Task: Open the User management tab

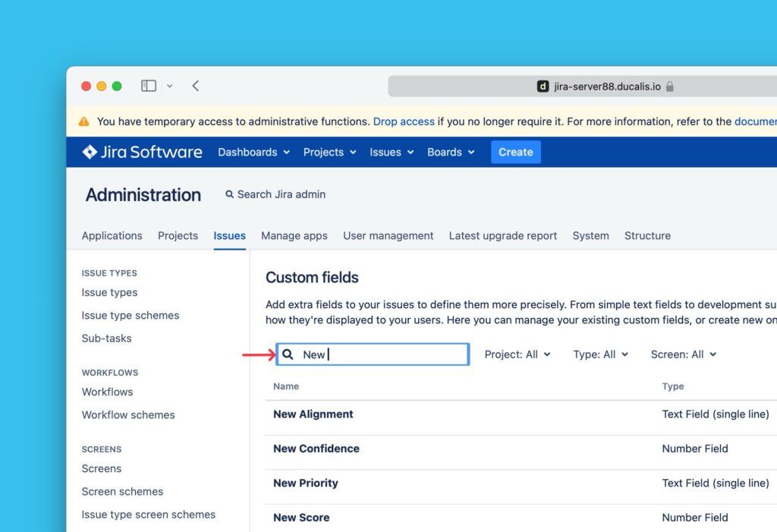Action: click(x=388, y=235)
